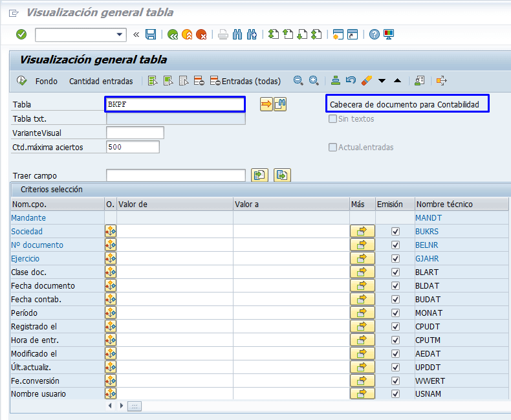Click the Fondo toolbar button
511x420 pixels.
pos(47,81)
